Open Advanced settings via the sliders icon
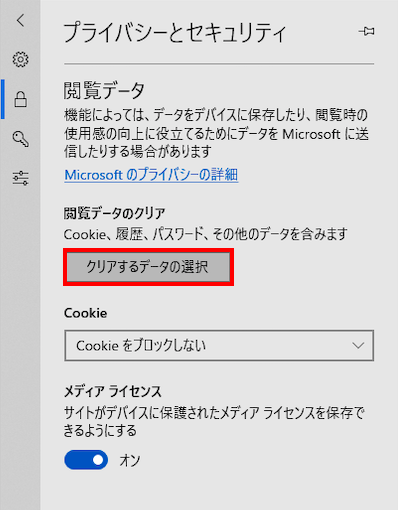The image size is (398, 510). coord(20,178)
